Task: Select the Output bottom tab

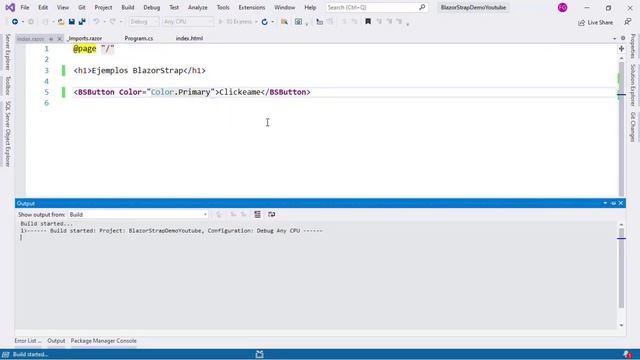Action: (x=56, y=340)
